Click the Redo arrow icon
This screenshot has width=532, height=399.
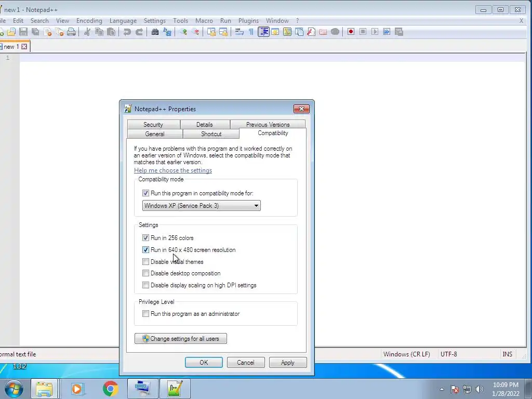click(139, 32)
